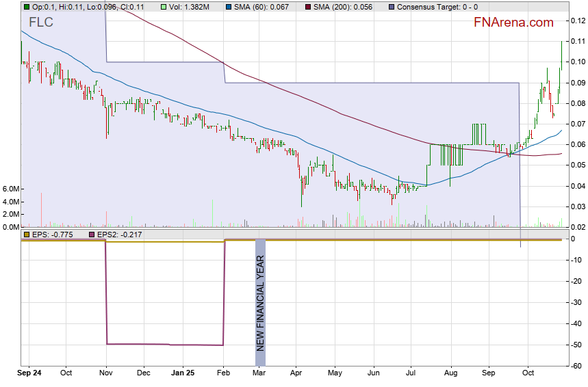Click the 0.12 price axis label

(577, 21)
